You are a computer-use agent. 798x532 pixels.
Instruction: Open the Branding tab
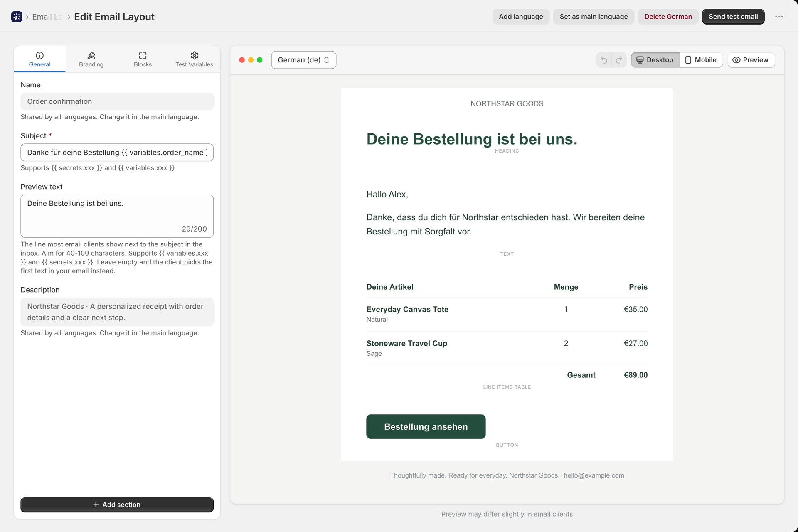(x=91, y=59)
